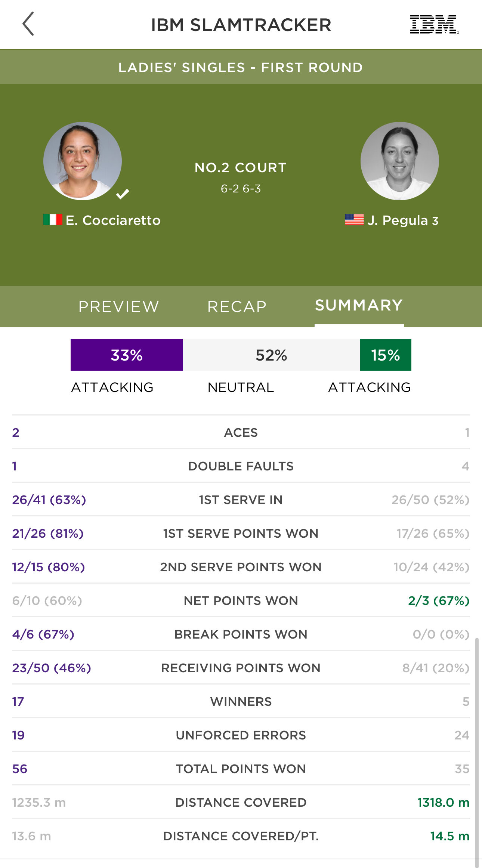482x868 pixels.
Task: Tap the E. Cocciaretto player name
Action: click(x=113, y=220)
